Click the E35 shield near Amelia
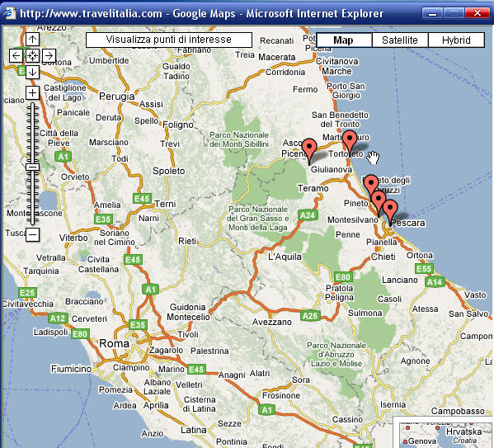This screenshot has width=494, height=448. tap(103, 219)
